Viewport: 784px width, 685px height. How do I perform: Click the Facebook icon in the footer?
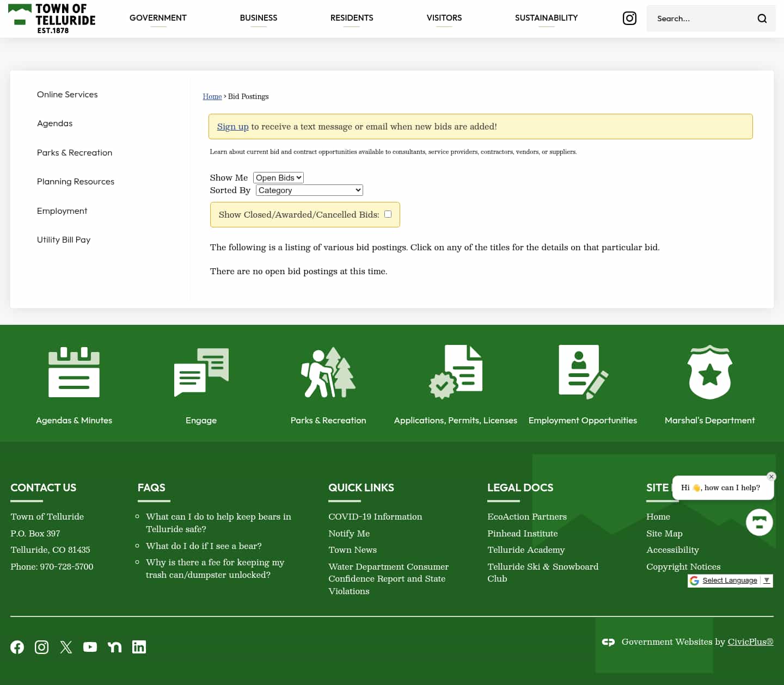tap(17, 647)
